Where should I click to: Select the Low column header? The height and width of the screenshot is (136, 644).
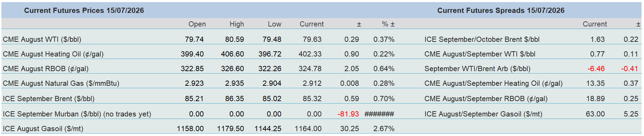[x=274, y=24]
